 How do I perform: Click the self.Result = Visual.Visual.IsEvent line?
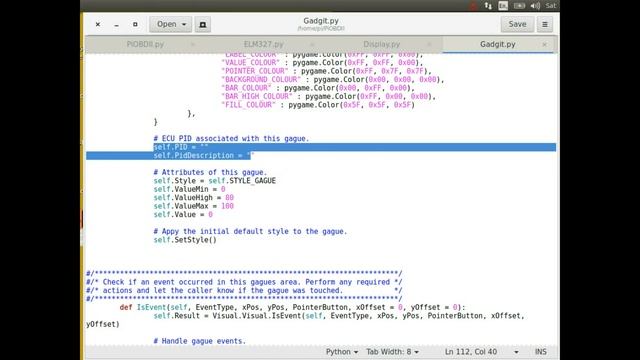pyautogui.click(x=339, y=316)
